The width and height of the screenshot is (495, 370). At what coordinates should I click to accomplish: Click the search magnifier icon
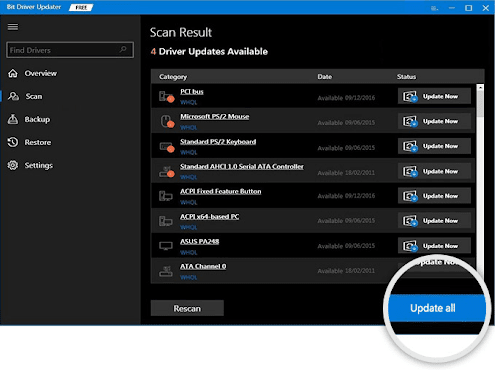pos(123,50)
